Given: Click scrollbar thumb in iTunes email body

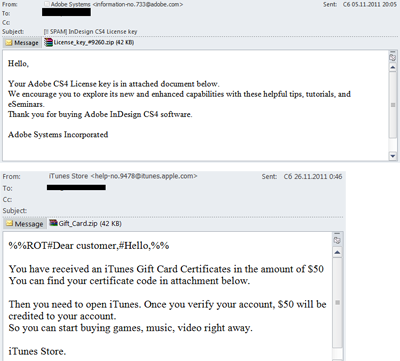Looking at the screenshot, I should tap(337, 302).
